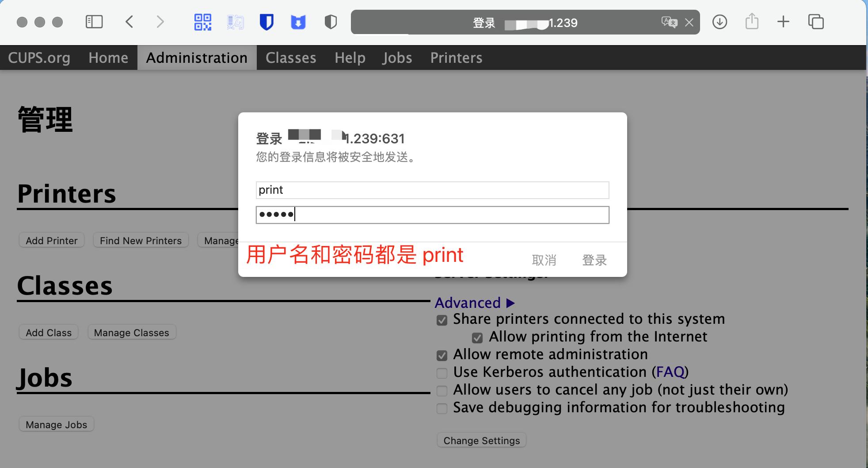Click the back navigation arrow
Screen dimensions: 868x468
129,22
